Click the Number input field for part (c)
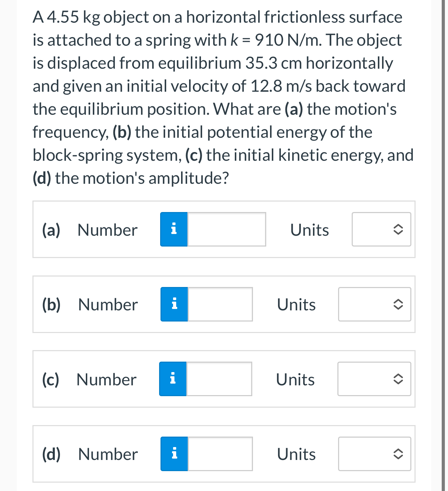This screenshot has height=491, width=448. click(219, 379)
